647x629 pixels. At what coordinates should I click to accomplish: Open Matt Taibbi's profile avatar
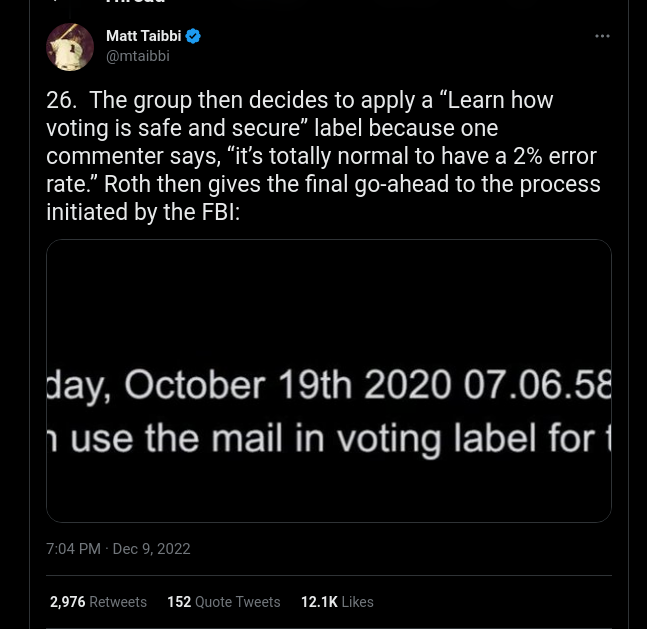(70, 47)
